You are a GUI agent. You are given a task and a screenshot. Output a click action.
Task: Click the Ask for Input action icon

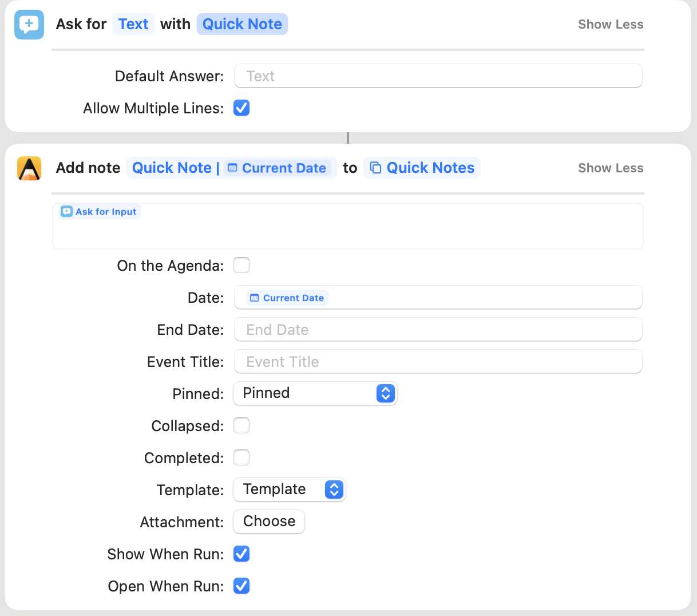(29, 25)
